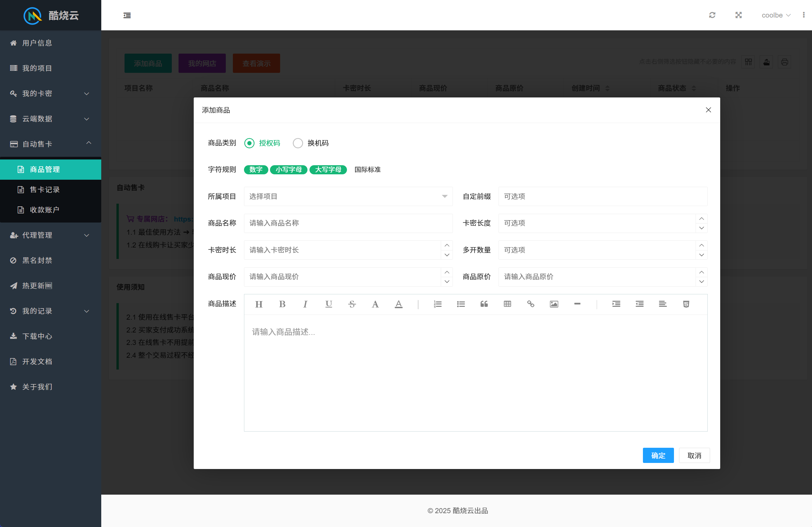Viewport: 812px width, 527px height.
Task: Click the 确定 button
Action: point(658,456)
